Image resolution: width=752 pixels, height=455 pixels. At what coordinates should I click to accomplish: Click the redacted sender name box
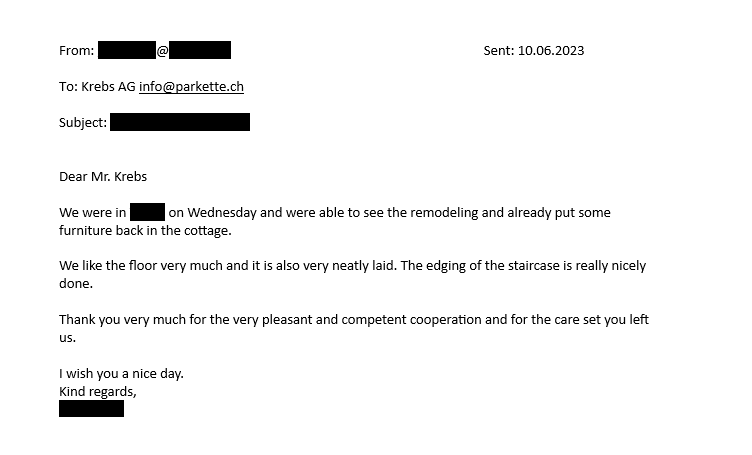[127, 50]
